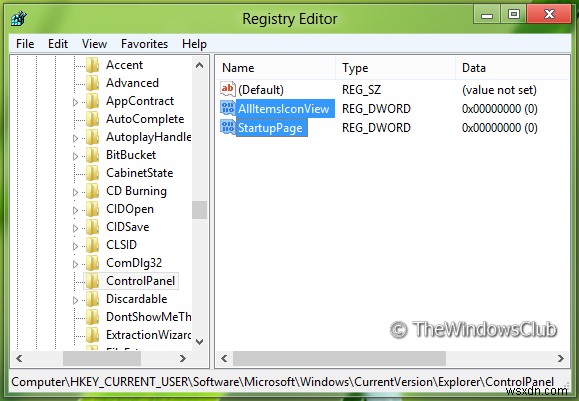579x401 pixels.
Task: Select the AllItemsIconView value name
Action: [x=284, y=109]
